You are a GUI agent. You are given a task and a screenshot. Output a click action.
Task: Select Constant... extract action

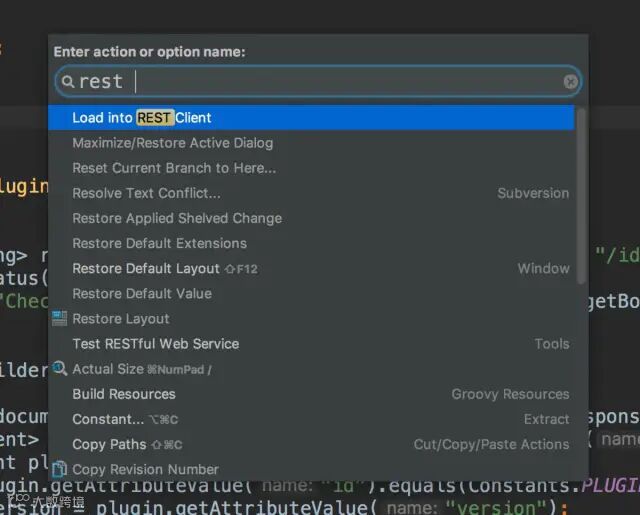click(x=311, y=419)
